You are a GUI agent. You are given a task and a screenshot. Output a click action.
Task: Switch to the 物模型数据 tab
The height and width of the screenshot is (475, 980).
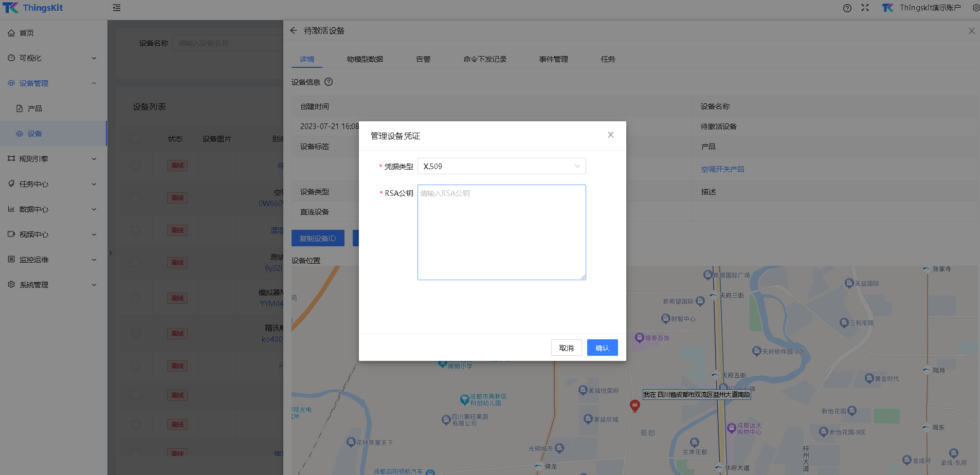[365, 59]
